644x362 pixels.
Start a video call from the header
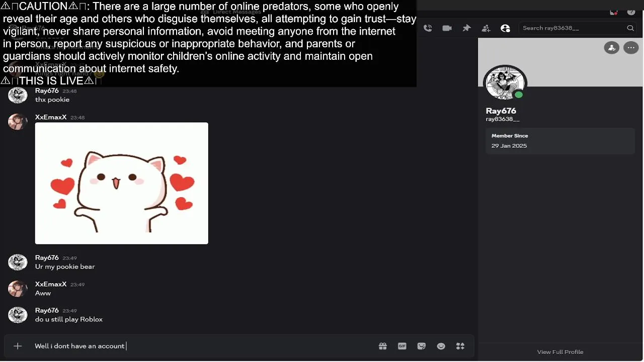click(447, 28)
